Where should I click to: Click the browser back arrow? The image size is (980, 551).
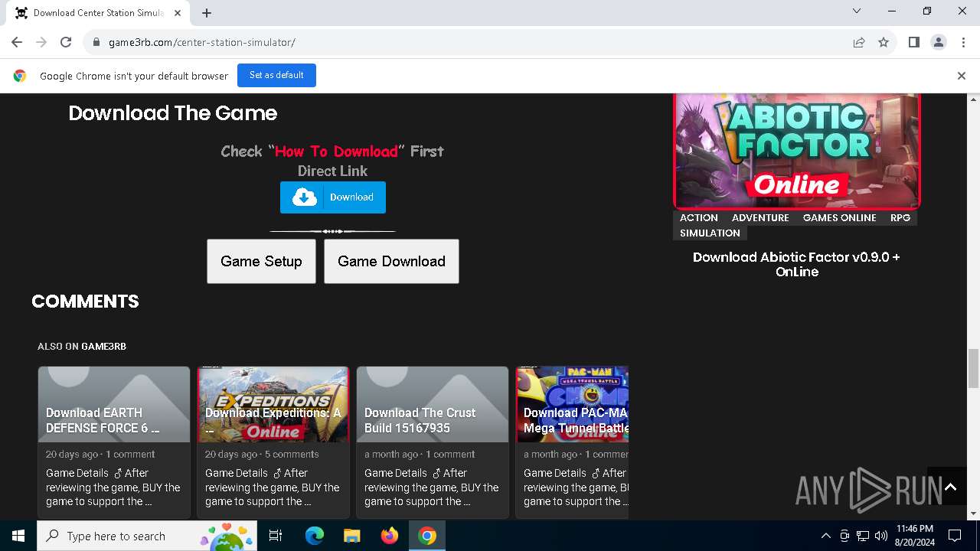tap(17, 42)
